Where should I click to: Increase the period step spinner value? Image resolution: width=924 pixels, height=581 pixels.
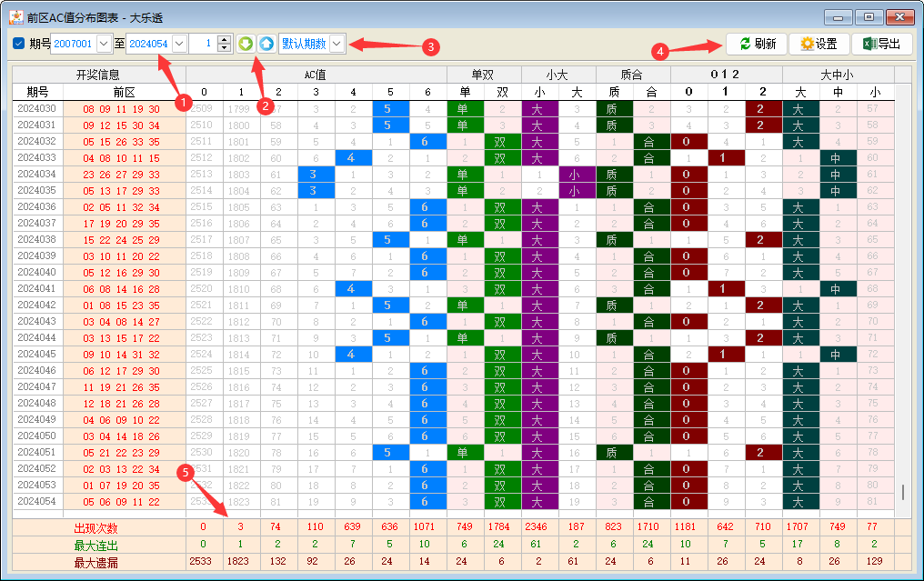point(224,39)
